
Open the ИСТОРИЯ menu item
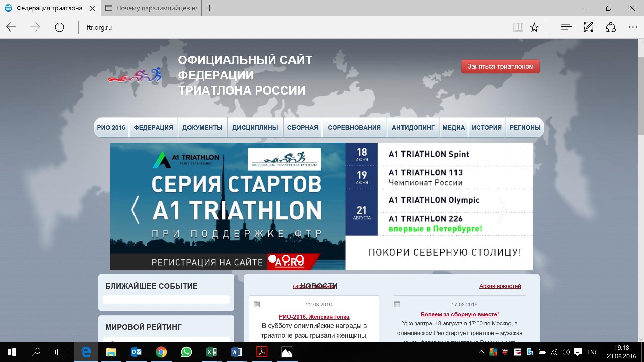(487, 128)
